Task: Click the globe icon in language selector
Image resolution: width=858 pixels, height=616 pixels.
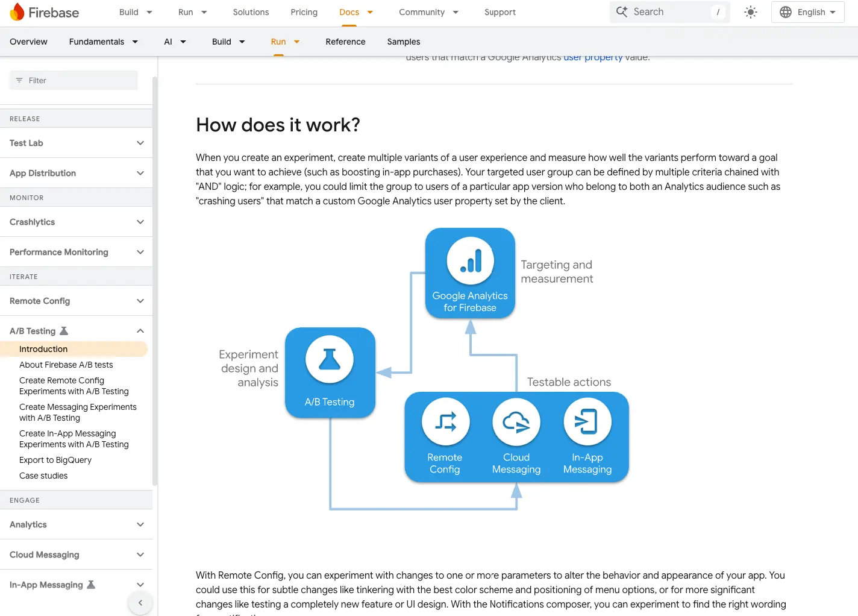Action: tap(785, 12)
